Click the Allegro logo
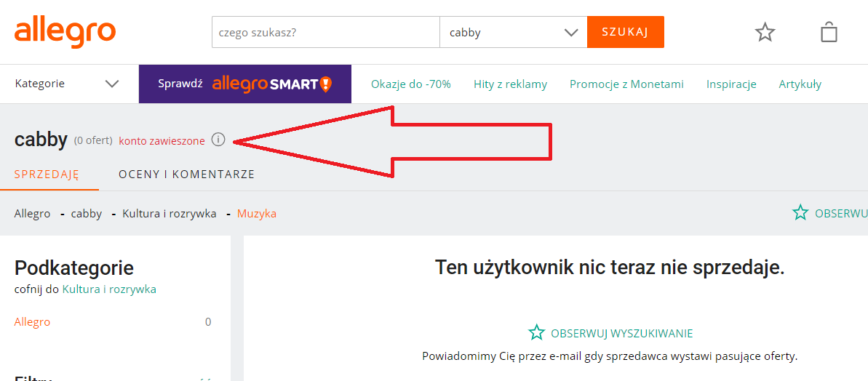Viewport: 868px width, 381px height. (65, 32)
